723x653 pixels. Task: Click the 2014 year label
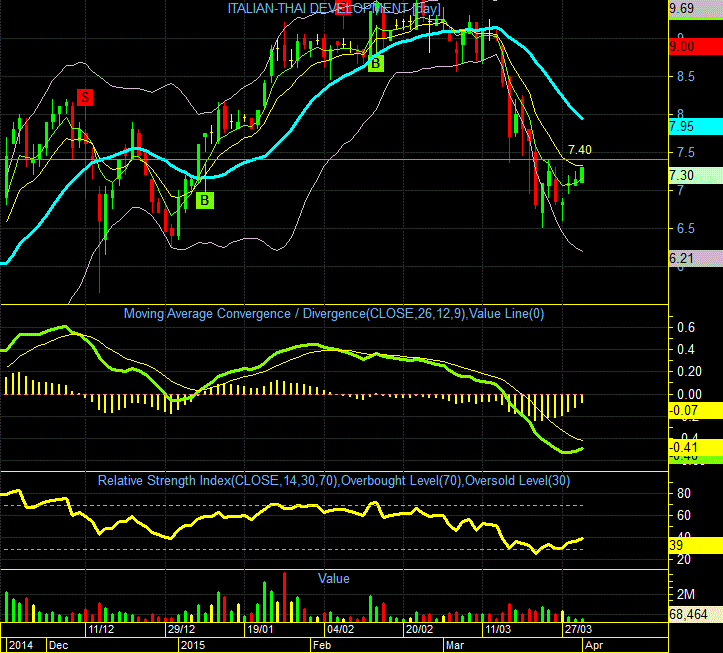pos(21,645)
